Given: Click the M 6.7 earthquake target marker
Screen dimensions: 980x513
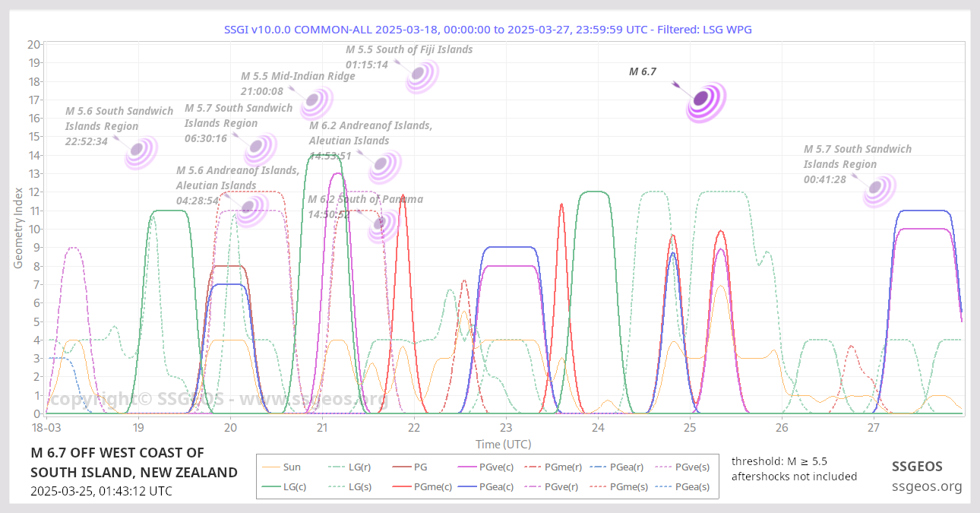Looking at the screenshot, I should coord(706,102).
